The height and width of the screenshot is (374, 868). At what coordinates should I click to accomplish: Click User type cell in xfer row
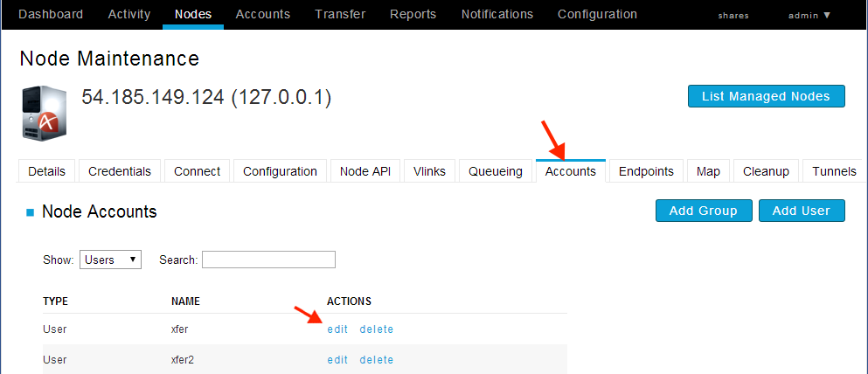click(x=55, y=329)
